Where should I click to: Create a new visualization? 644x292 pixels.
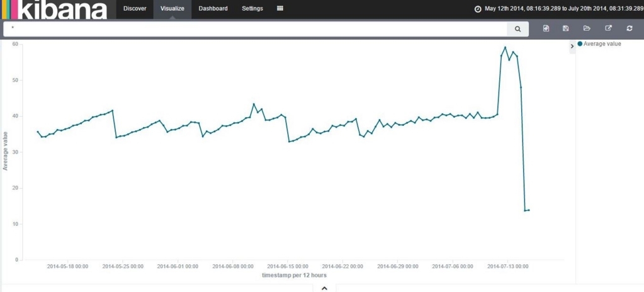[x=546, y=28]
